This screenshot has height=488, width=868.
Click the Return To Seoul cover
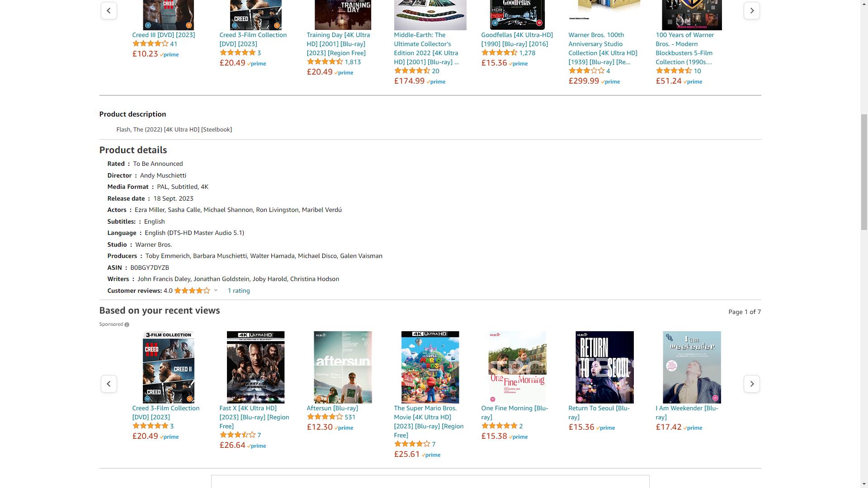tap(604, 367)
